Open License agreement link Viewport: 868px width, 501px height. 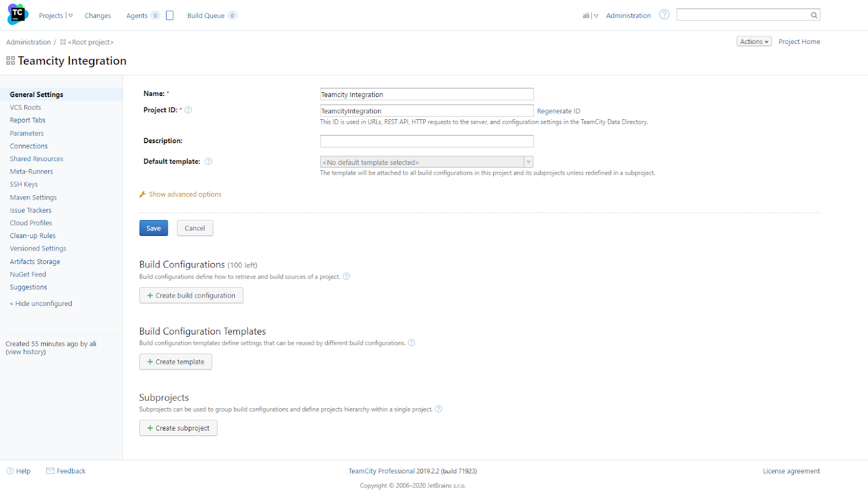point(791,471)
